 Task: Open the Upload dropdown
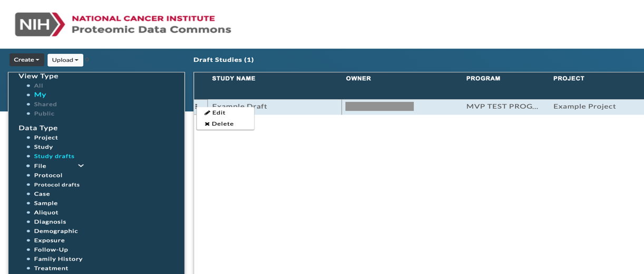point(65,60)
